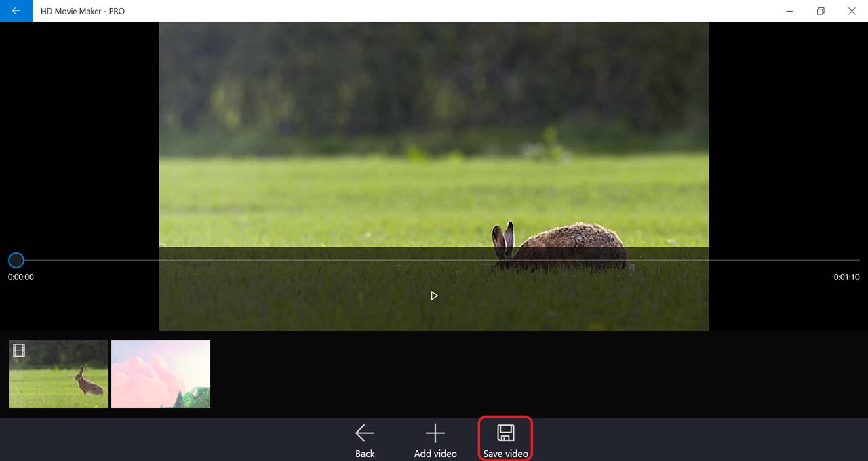Minimize the HD Movie Maker window
Viewport: 868px width, 461px height.
pyautogui.click(x=790, y=11)
